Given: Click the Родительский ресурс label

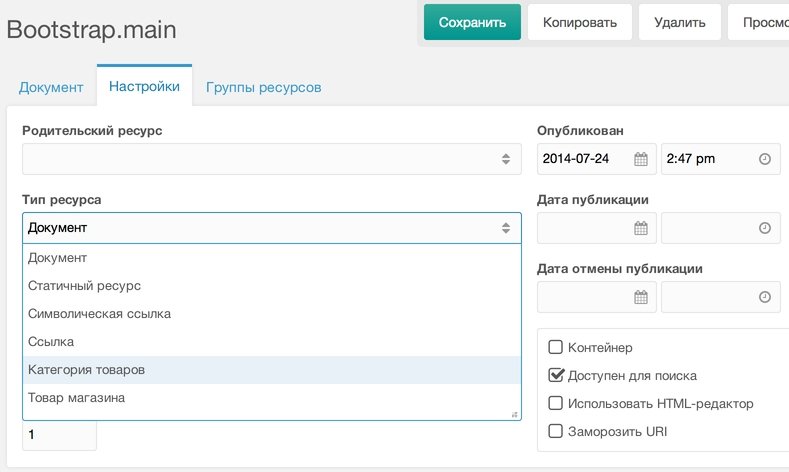Looking at the screenshot, I should (x=92, y=131).
